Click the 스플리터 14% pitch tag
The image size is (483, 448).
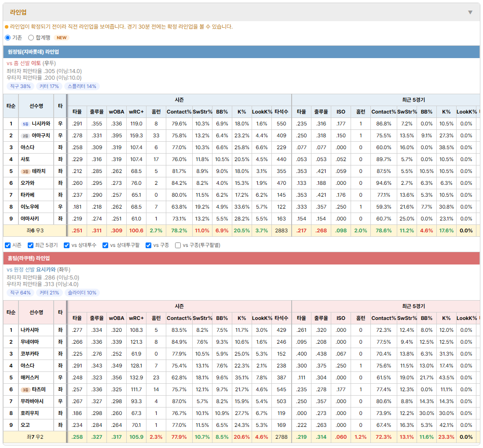[x=82, y=86]
